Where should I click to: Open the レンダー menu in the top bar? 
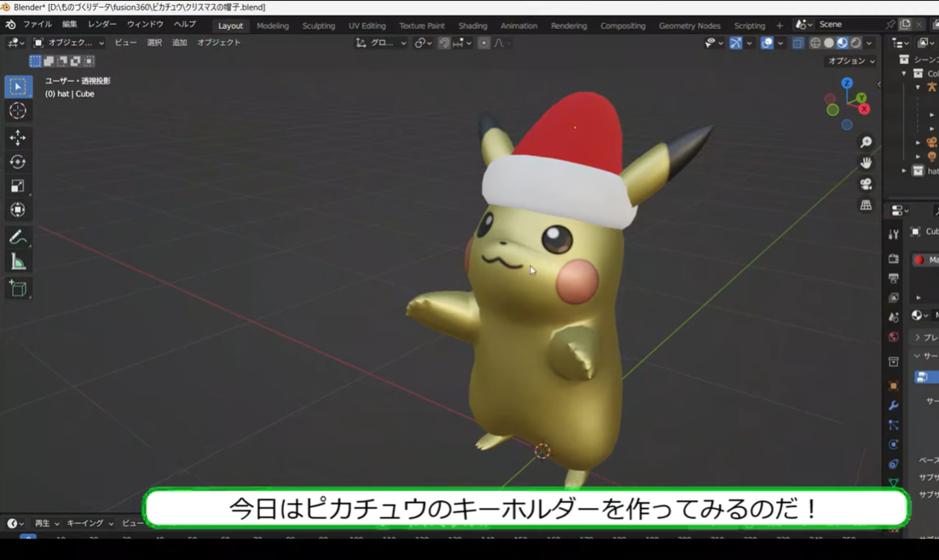[x=101, y=24]
